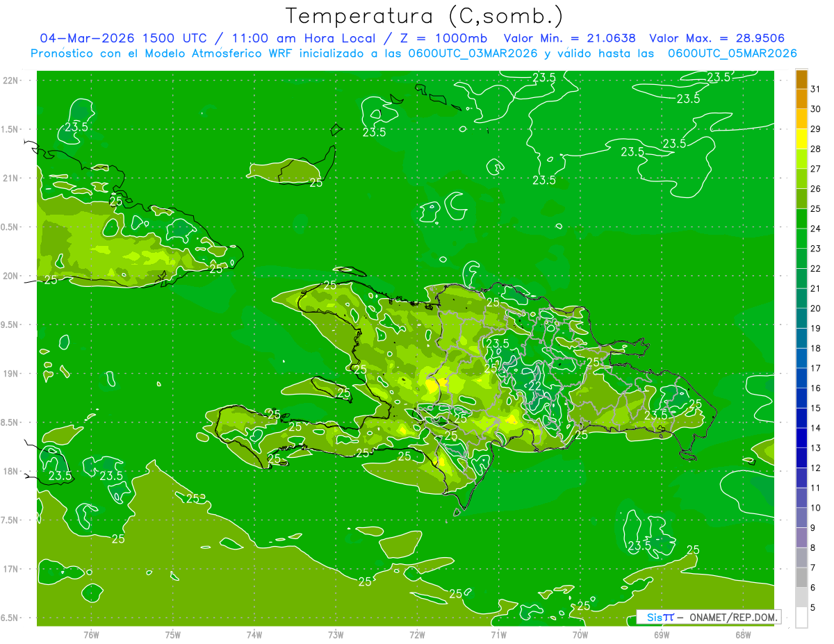This screenshot has height=644, width=834.
Task: Click the '19N' latitude axis label
Action: point(10,373)
